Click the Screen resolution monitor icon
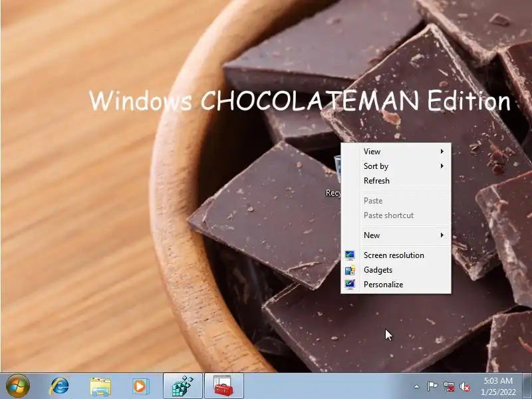Viewport: 532px width, 399px height. click(350, 255)
